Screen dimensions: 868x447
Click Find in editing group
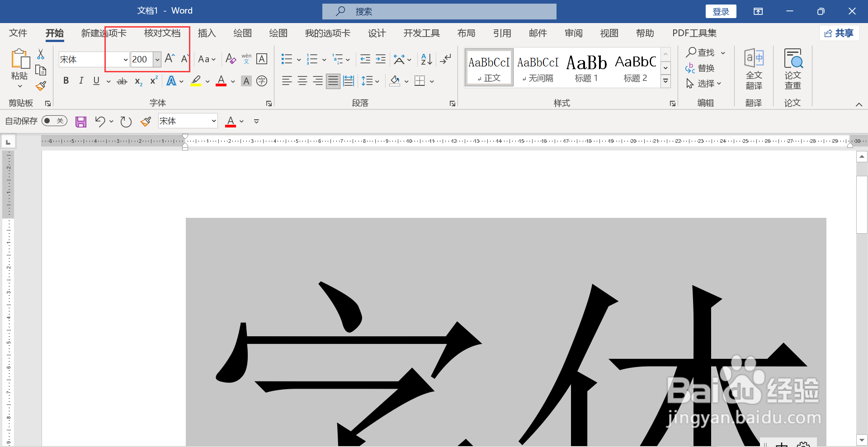pyautogui.click(x=701, y=52)
